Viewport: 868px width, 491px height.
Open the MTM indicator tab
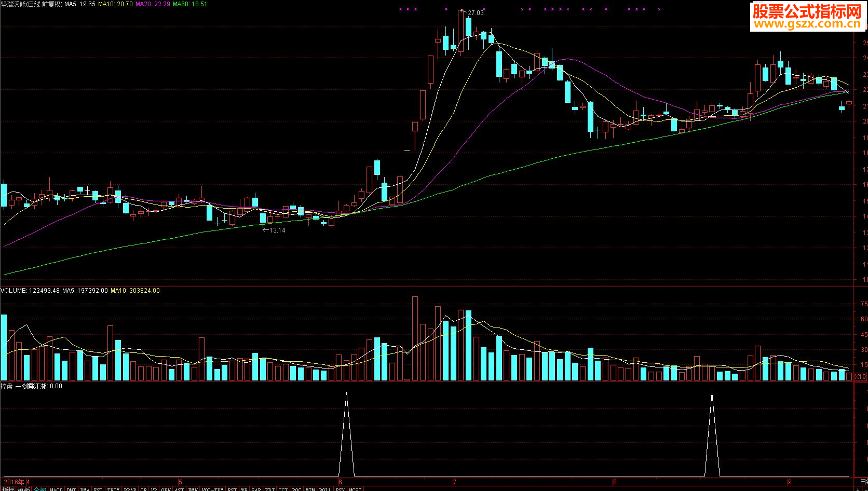click(x=310, y=489)
